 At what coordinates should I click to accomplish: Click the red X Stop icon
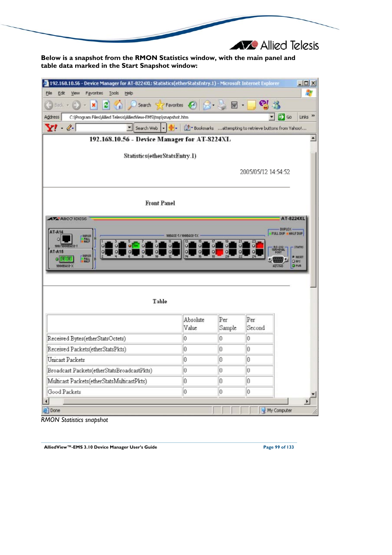(x=94, y=105)
